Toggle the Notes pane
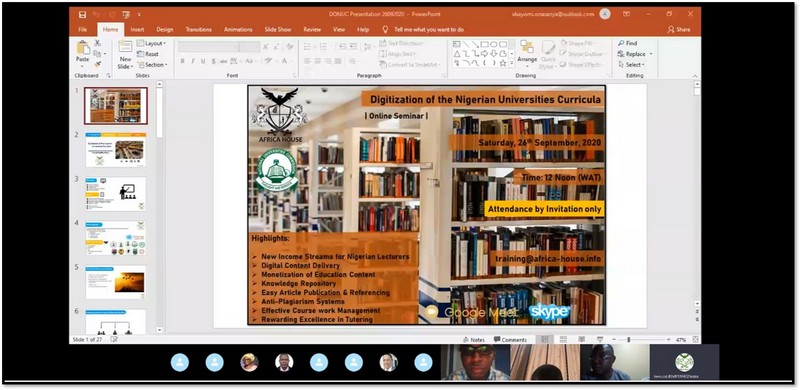800x390 pixels. (x=474, y=339)
